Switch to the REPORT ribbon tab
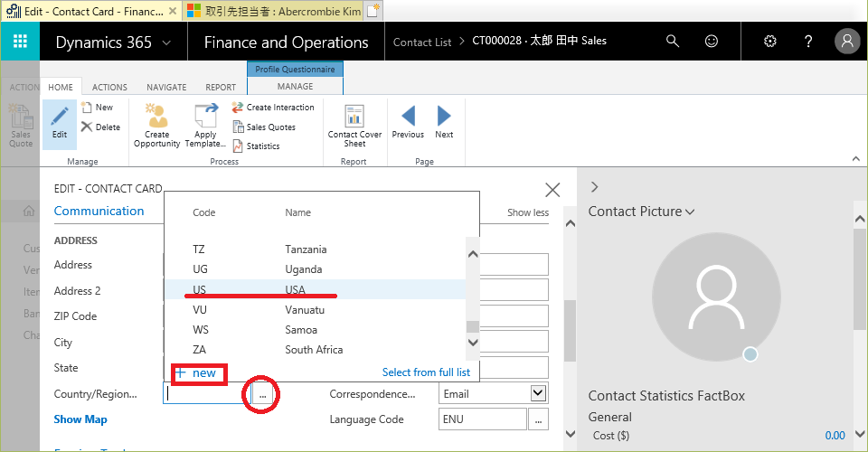 (221, 87)
